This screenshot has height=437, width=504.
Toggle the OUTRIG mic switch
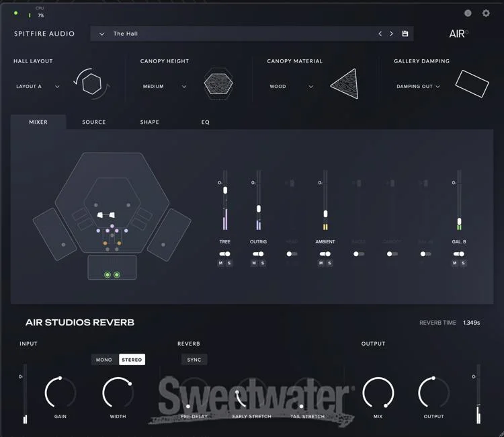click(x=257, y=254)
